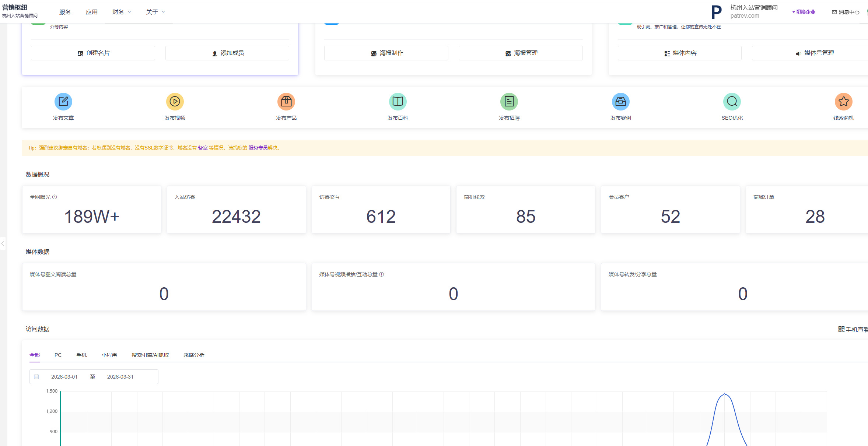Click the SEO优化 magnifier icon

click(x=732, y=101)
